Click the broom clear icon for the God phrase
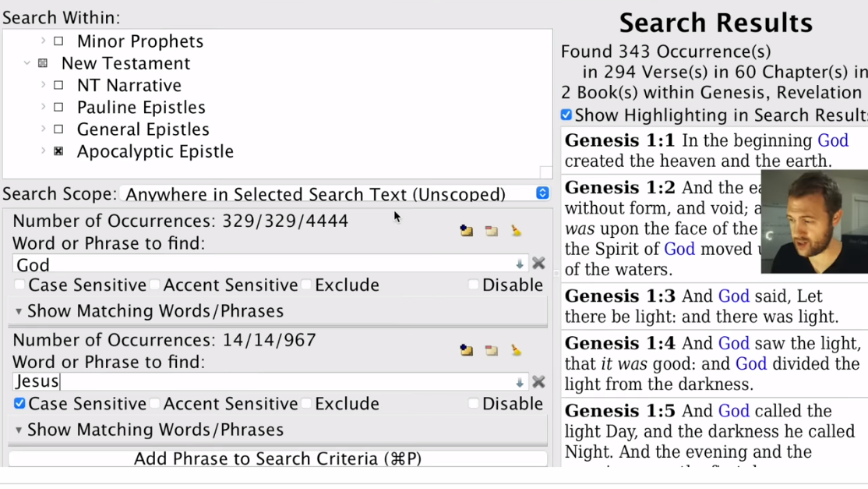868x489 pixels. click(x=516, y=231)
